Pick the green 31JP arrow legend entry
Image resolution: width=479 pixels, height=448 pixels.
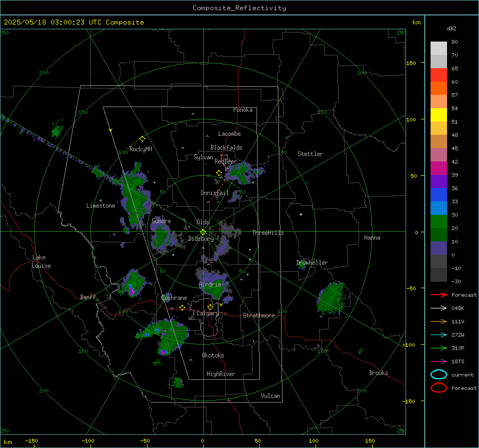439,348
